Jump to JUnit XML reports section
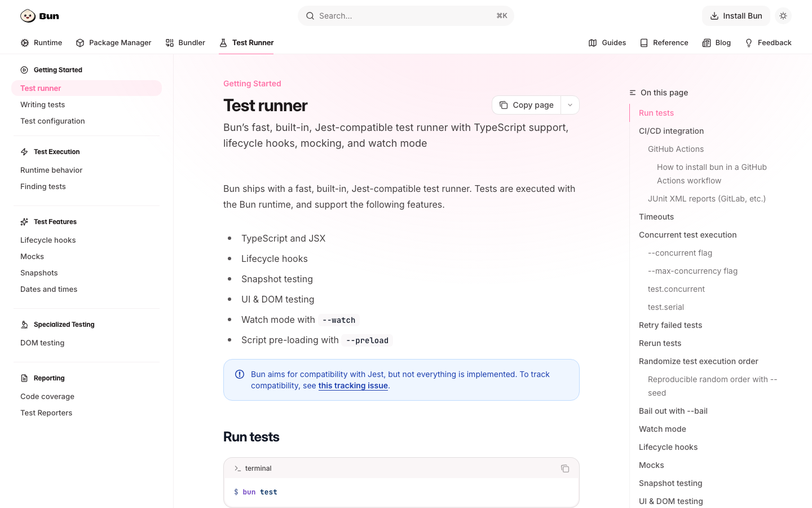Screen dimensions: 812x508 coord(707,199)
